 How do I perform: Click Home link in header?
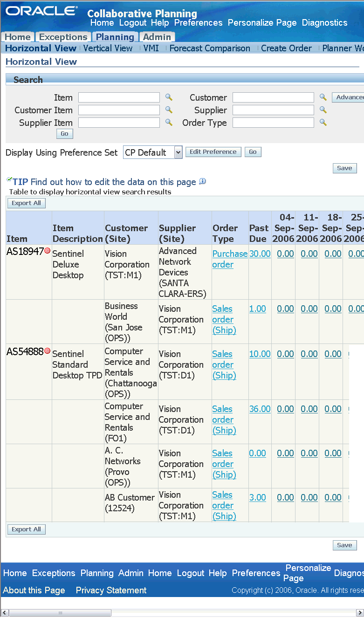(102, 23)
